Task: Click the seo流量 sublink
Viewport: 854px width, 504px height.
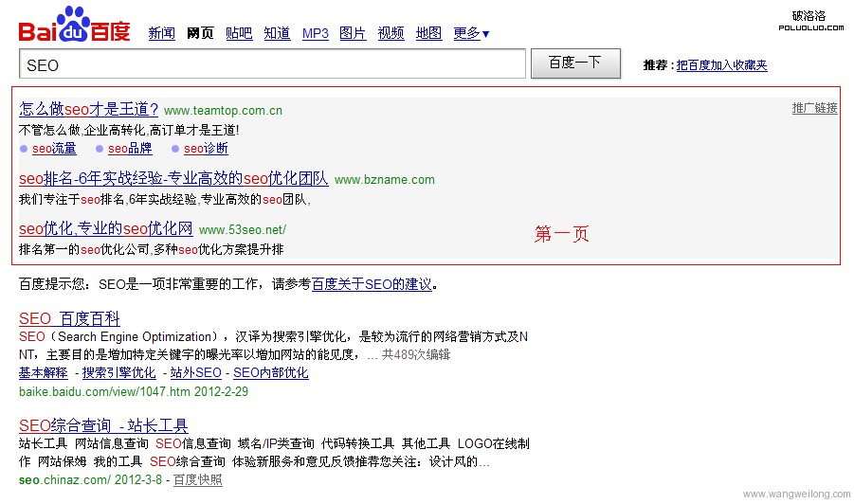Action: (x=54, y=149)
